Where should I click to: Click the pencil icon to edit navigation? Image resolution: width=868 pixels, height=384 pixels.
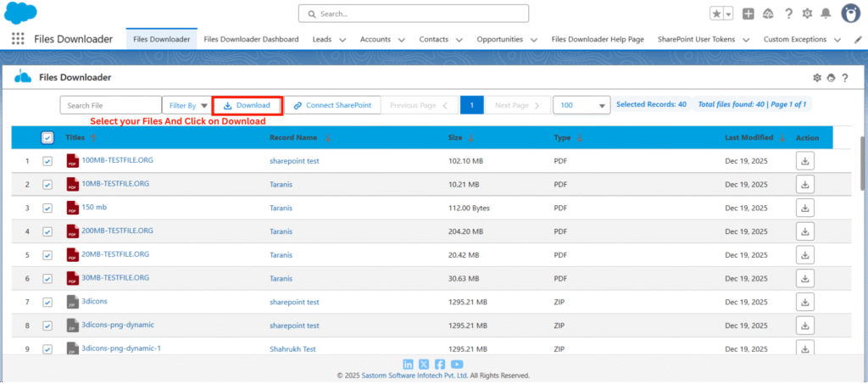[x=858, y=40]
